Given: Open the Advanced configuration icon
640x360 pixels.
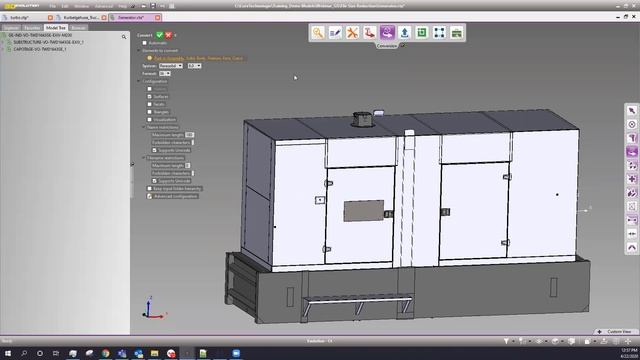Looking at the screenshot, I should [149, 196].
